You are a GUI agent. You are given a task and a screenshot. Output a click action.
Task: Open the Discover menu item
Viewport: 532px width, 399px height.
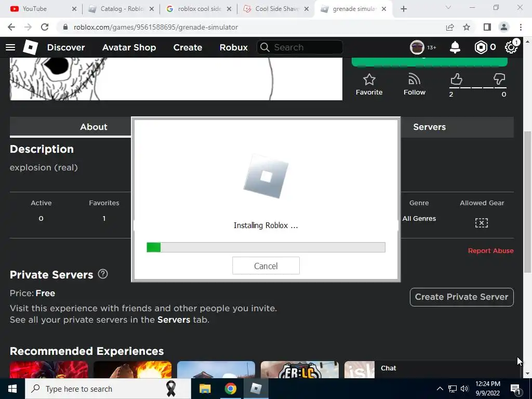click(66, 47)
